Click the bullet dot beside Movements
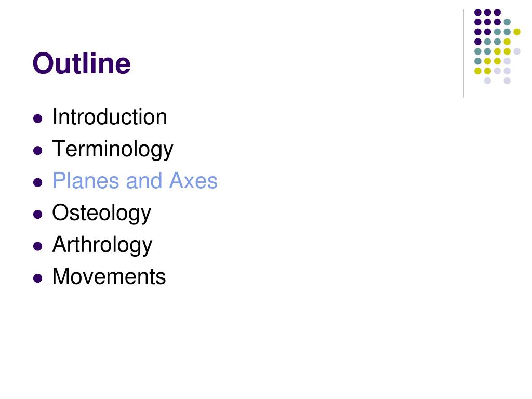 click(x=37, y=278)
